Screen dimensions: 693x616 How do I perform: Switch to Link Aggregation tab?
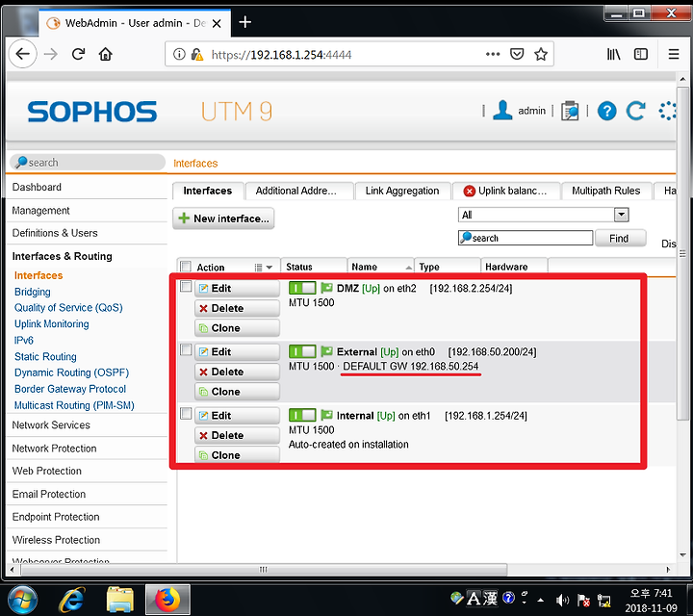[402, 191]
